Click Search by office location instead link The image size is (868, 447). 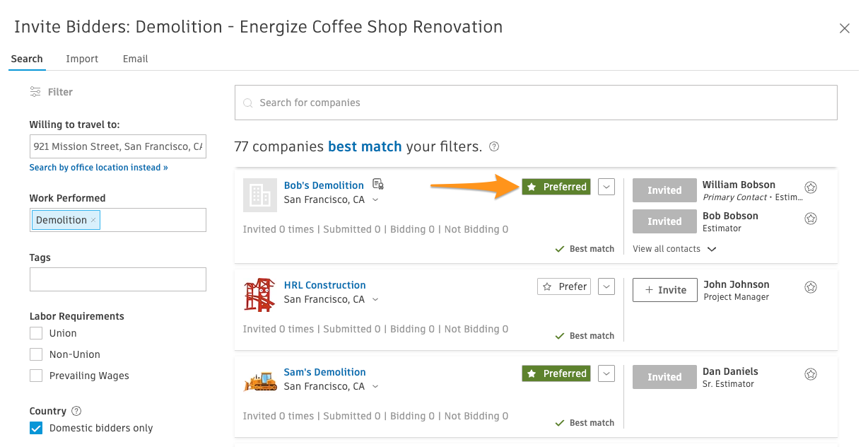[98, 168]
